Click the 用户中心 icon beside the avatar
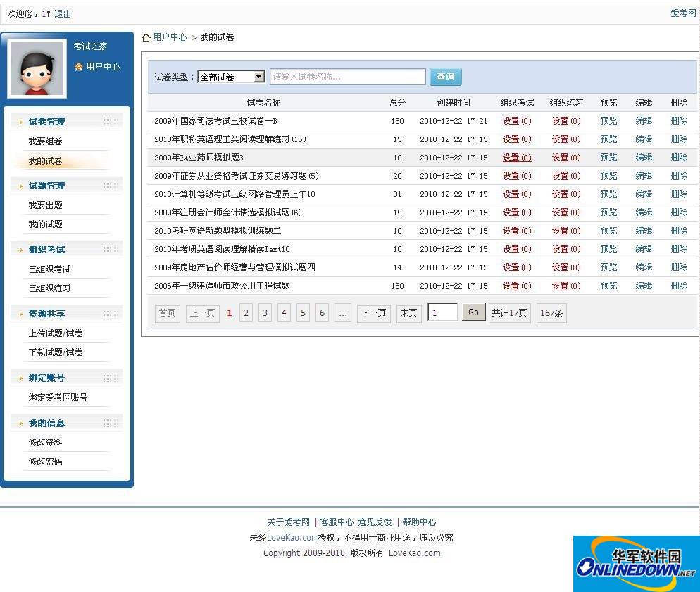This screenshot has width=700, height=592. coord(77,67)
